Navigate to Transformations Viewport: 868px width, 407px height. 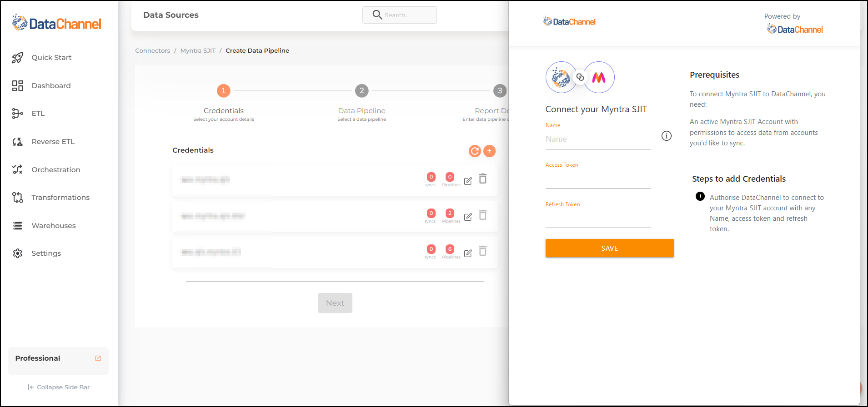click(60, 198)
